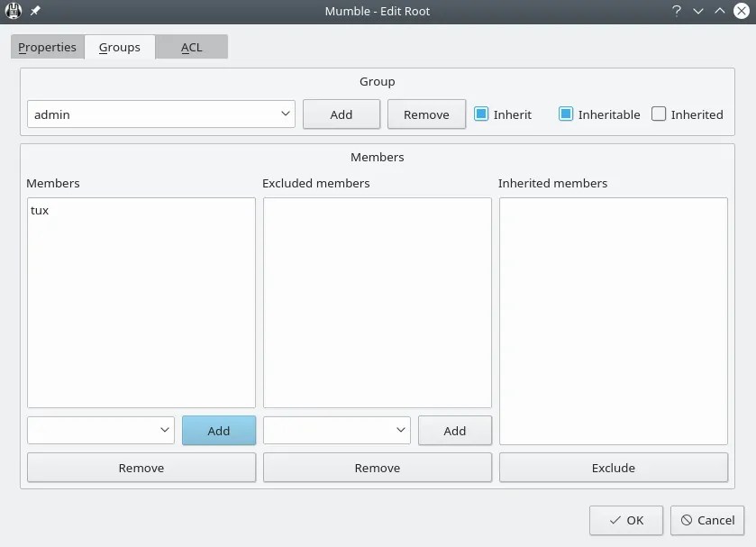Toggle the Inheritable checkbox

(566, 114)
